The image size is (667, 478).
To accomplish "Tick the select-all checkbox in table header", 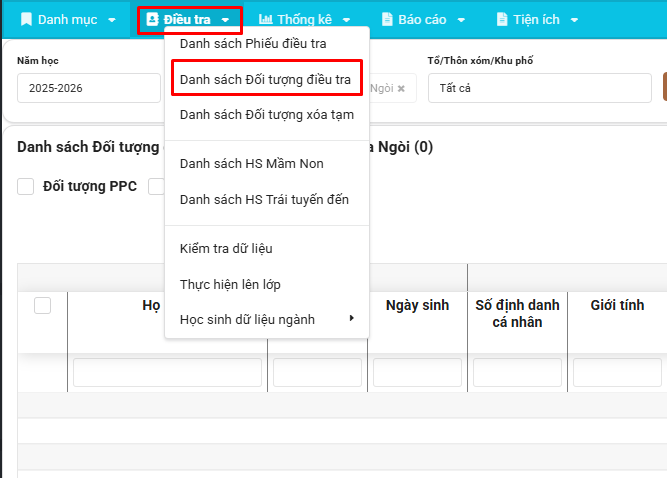I will click(43, 305).
